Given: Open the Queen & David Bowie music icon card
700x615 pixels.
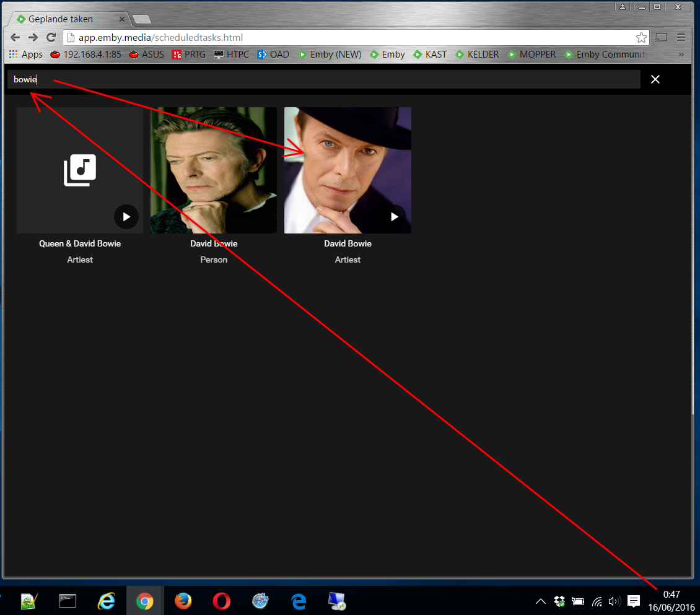Looking at the screenshot, I should [x=80, y=170].
